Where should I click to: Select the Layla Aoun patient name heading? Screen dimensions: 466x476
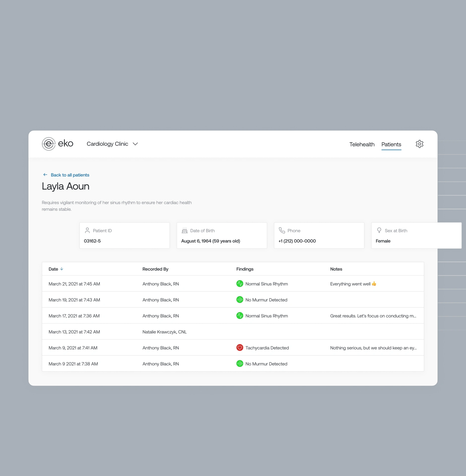66,186
